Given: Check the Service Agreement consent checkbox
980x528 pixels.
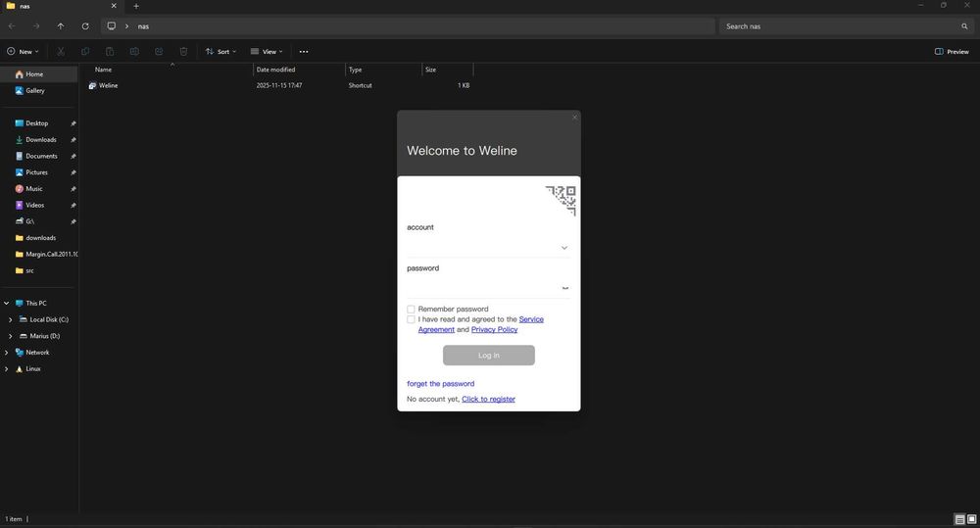Looking at the screenshot, I should point(411,319).
